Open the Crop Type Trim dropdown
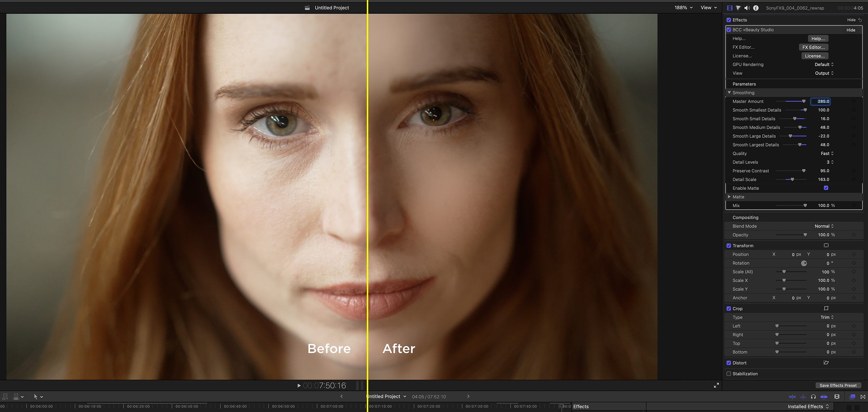Screen dimensions: 868x412 click(x=827, y=318)
